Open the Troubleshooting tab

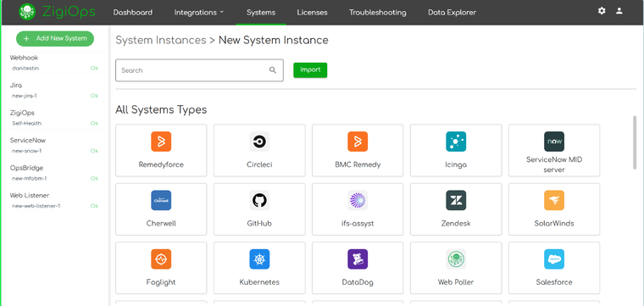377,13
